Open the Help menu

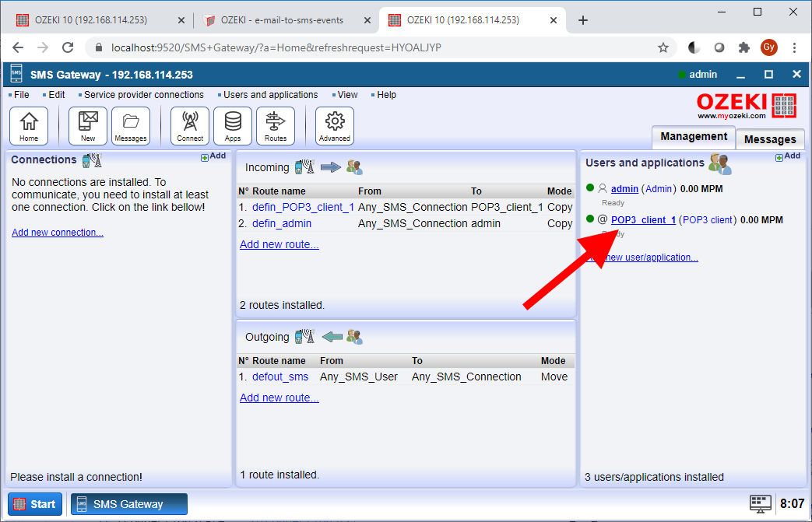tap(386, 95)
